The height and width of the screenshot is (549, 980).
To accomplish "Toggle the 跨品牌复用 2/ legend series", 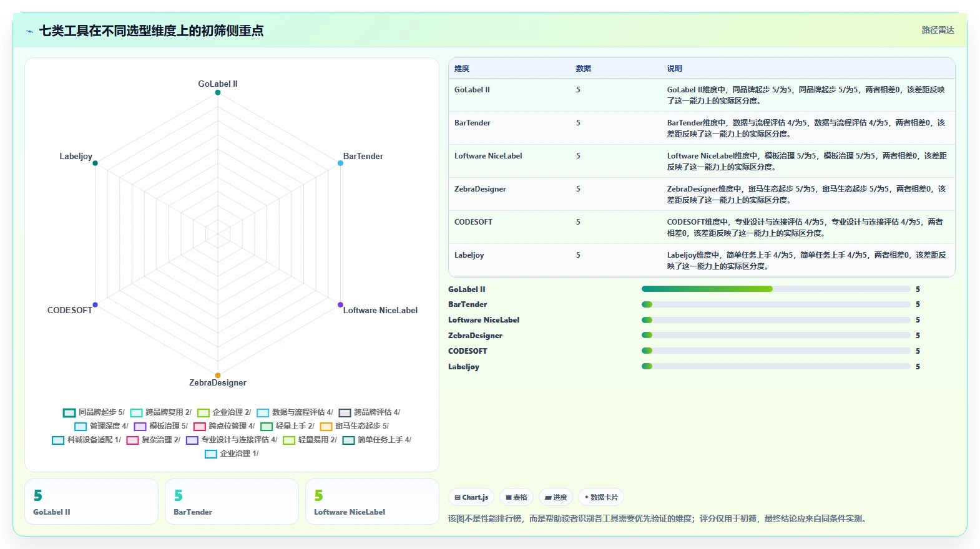I will pyautogui.click(x=160, y=412).
